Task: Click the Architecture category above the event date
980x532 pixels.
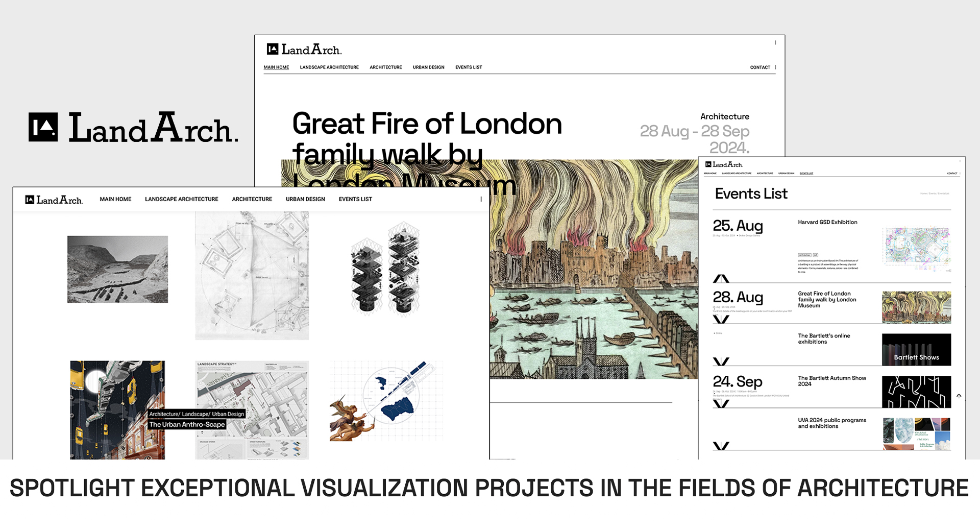Action: tap(725, 116)
